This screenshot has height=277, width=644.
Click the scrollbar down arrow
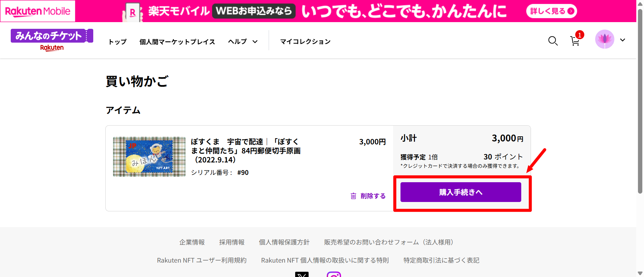(640, 273)
